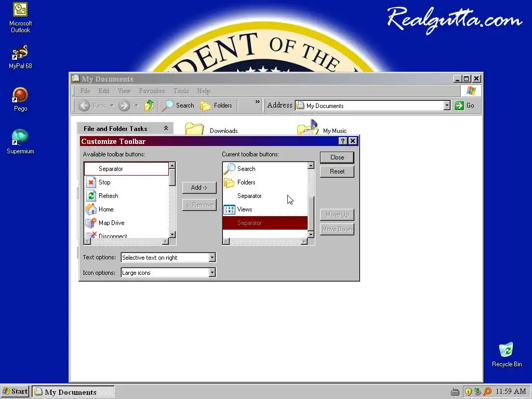The image size is (532, 399).
Task: Launch Supermium browser desktop icon
Action: pos(20,142)
